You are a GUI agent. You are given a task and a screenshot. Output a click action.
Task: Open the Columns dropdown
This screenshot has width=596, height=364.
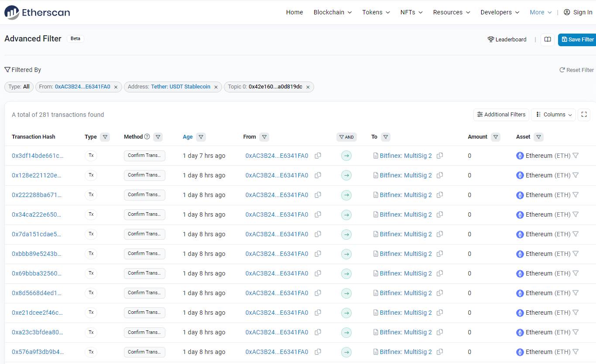pyautogui.click(x=553, y=115)
